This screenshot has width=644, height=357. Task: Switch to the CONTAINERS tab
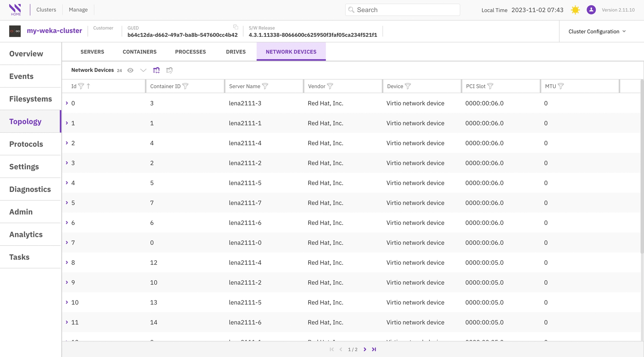tap(139, 52)
